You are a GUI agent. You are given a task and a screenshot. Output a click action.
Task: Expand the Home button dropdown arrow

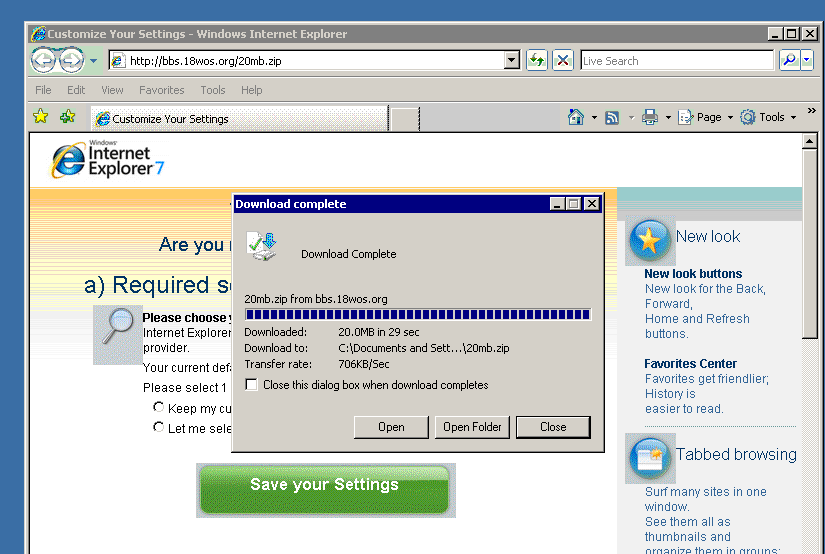(594, 117)
